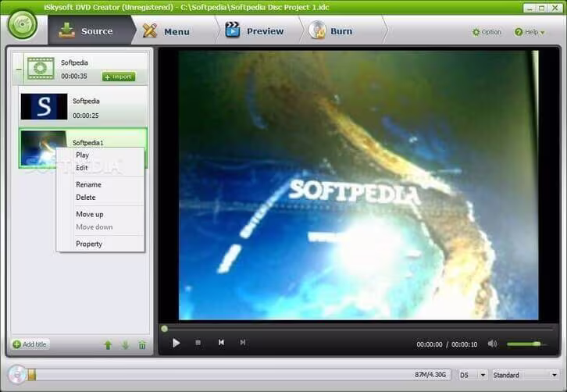This screenshot has height=392, width=567.
Task: Open the Source step tab
Action: pyautogui.click(x=90, y=30)
